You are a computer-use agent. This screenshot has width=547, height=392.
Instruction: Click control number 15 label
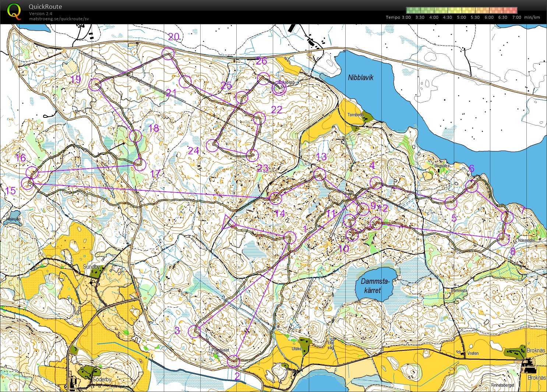coord(10,191)
